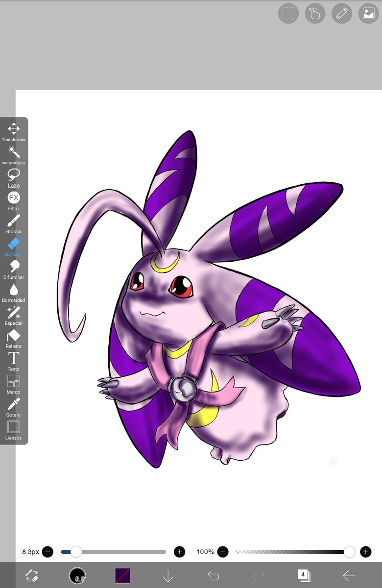Switch between brush and eraser icon
The width and height of the screenshot is (382, 588).
[32, 575]
